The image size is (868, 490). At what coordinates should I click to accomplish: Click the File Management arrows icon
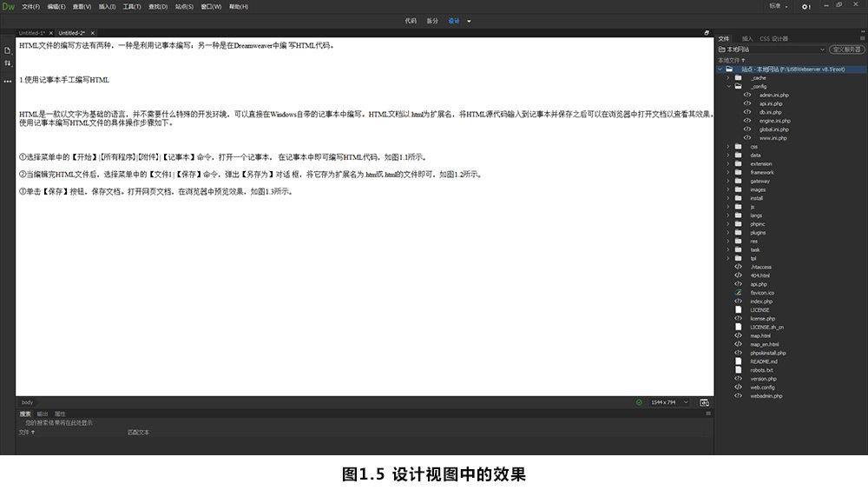(7, 63)
